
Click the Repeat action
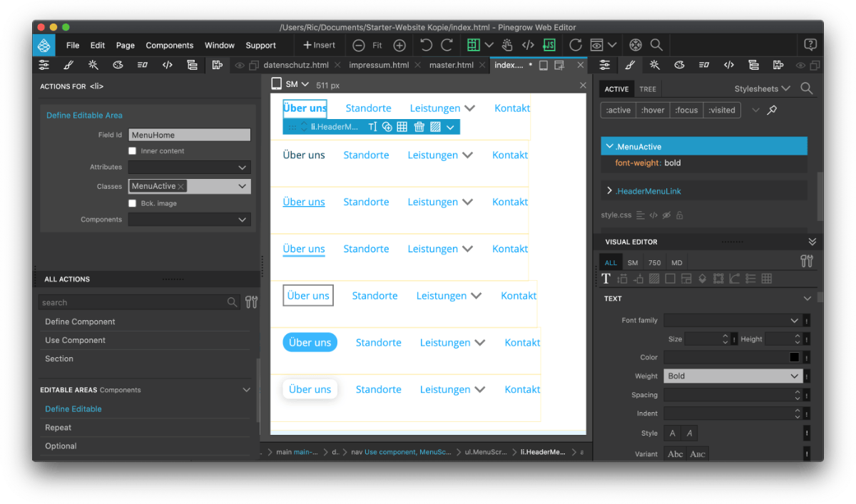coord(58,428)
